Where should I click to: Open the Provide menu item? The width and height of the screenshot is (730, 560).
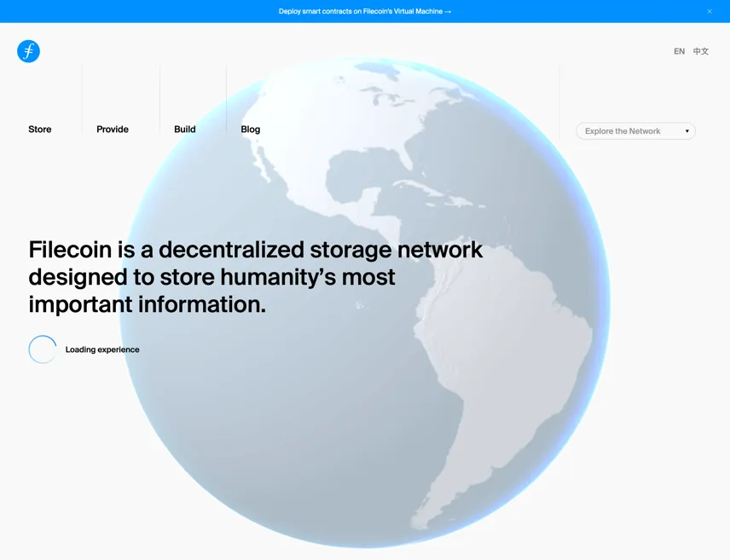coord(113,130)
